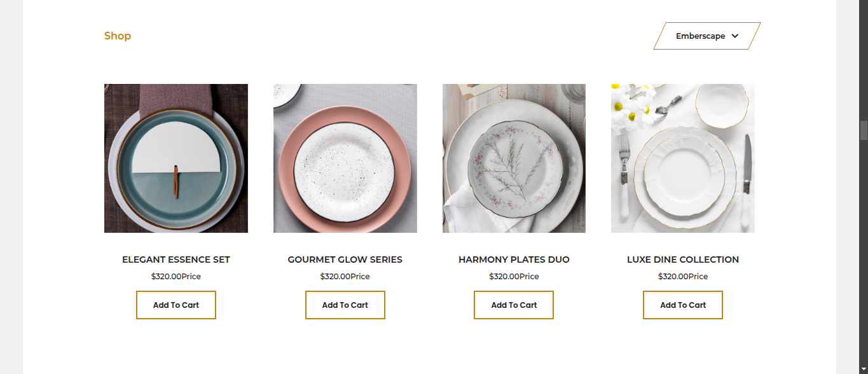Click the Elegant Essence Set title
Viewport: 868px width, 374px height.
point(176,260)
